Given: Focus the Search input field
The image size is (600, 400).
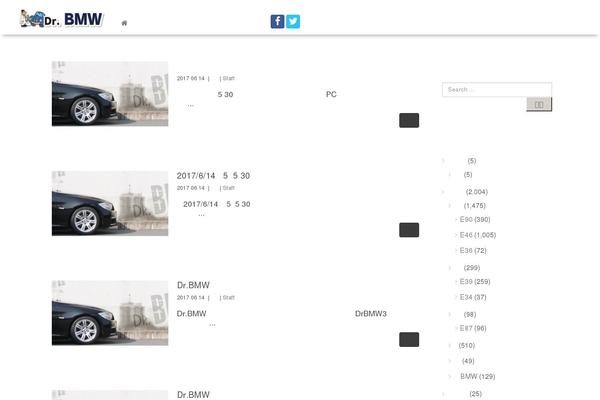Looking at the screenshot, I should click(497, 90).
